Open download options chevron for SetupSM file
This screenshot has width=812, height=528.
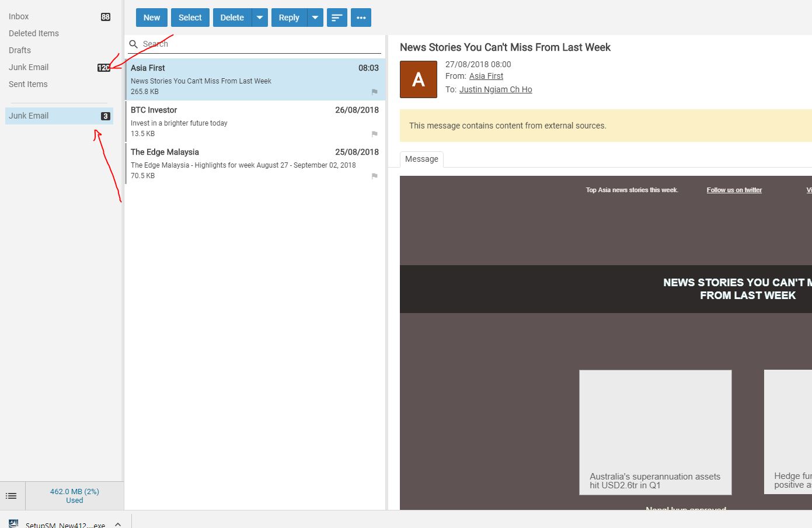coord(118,524)
